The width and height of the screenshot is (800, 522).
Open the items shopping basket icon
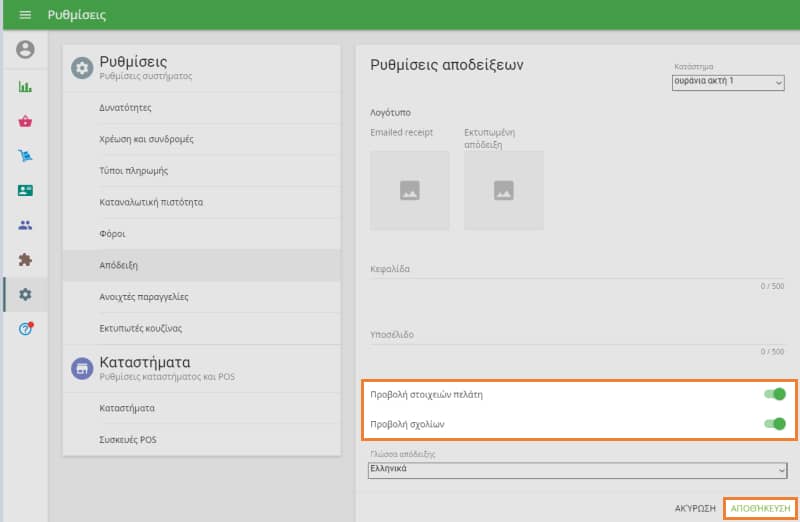[25, 122]
